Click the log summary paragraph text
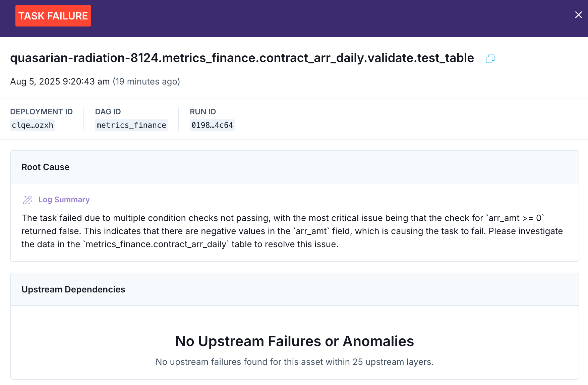Image resolution: width=588 pixels, height=385 pixels. (292, 231)
